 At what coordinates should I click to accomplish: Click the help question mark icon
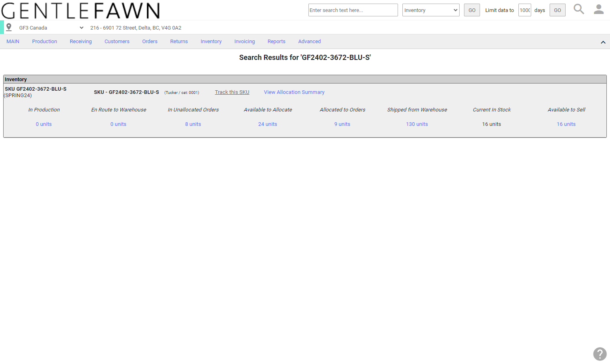[600, 354]
